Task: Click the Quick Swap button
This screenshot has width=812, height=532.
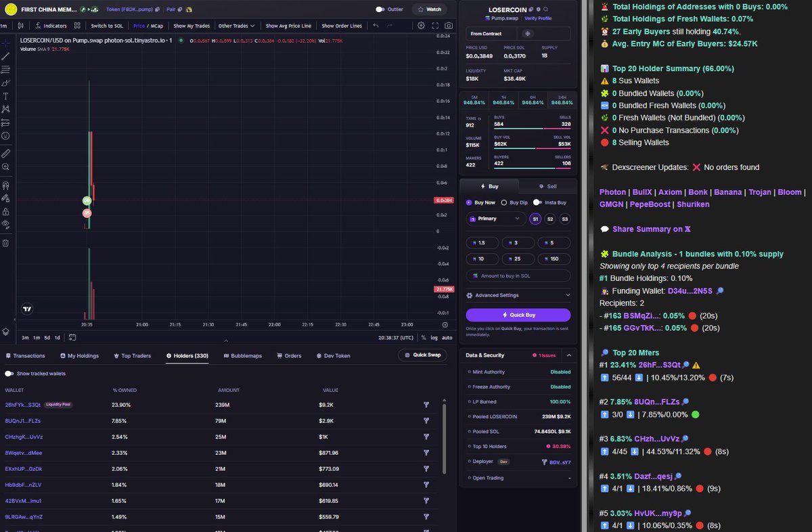Action: 422,355
